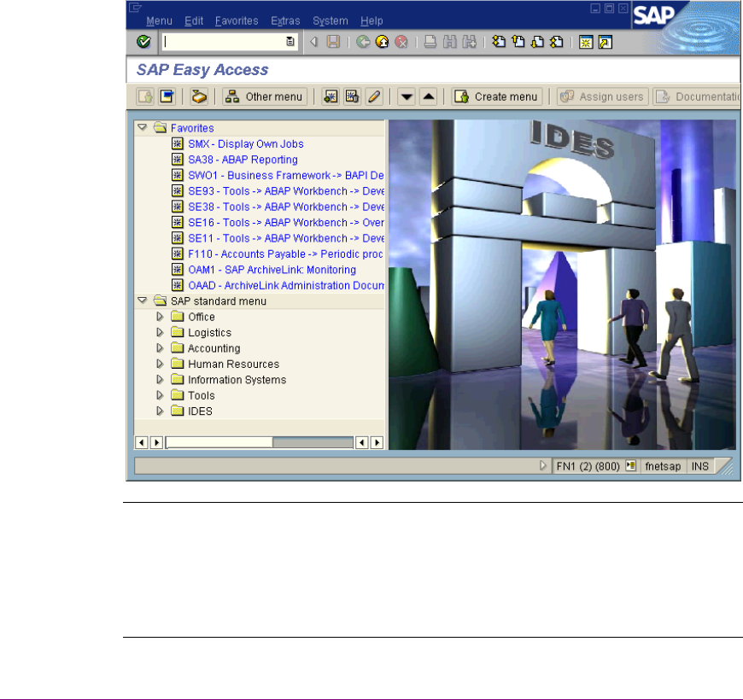Expand the status bar message triangle
The height and width of the screenshot is (700, 743).
point(543,465)
